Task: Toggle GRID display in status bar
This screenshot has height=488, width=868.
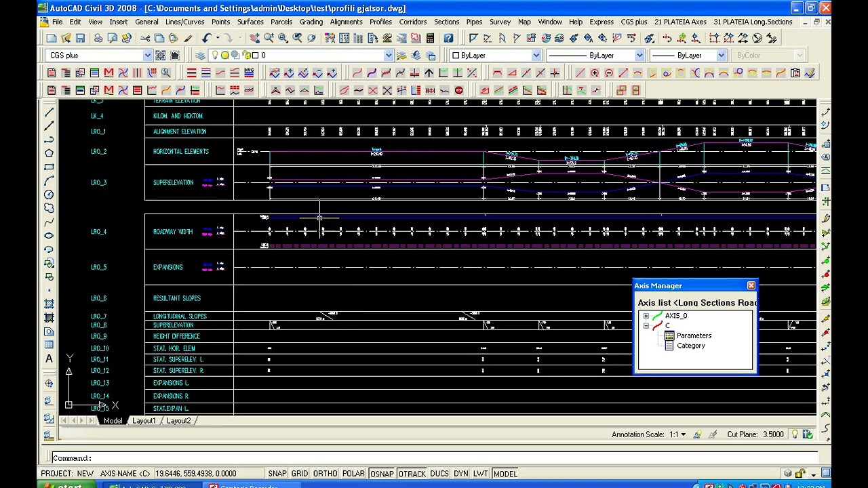Action: 299,474
